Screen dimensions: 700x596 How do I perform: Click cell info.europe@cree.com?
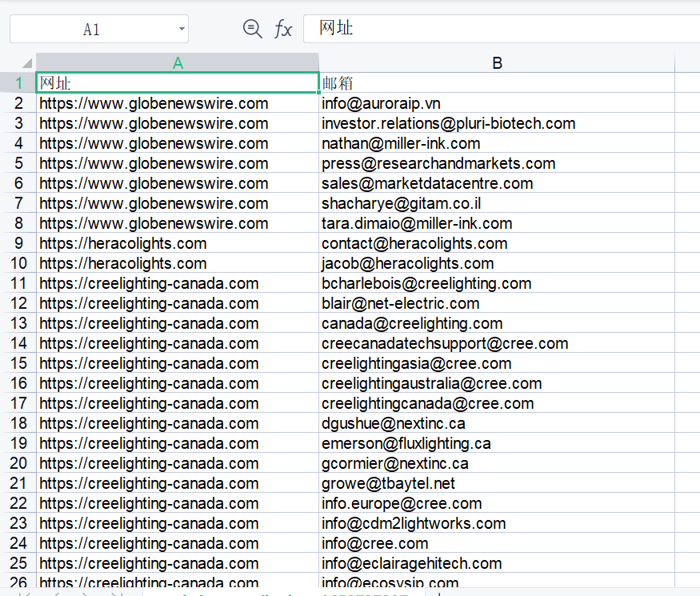[x=497, y=503]
